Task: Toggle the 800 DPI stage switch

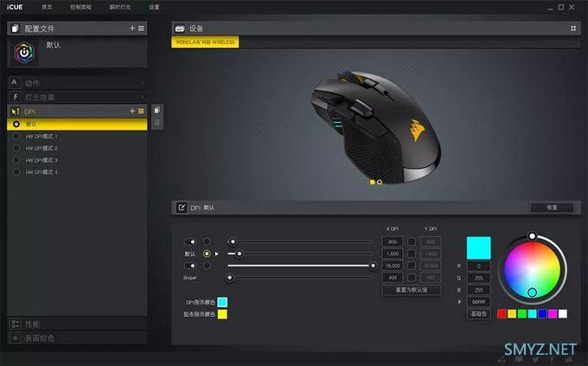Action: click(x=190, y=241)
